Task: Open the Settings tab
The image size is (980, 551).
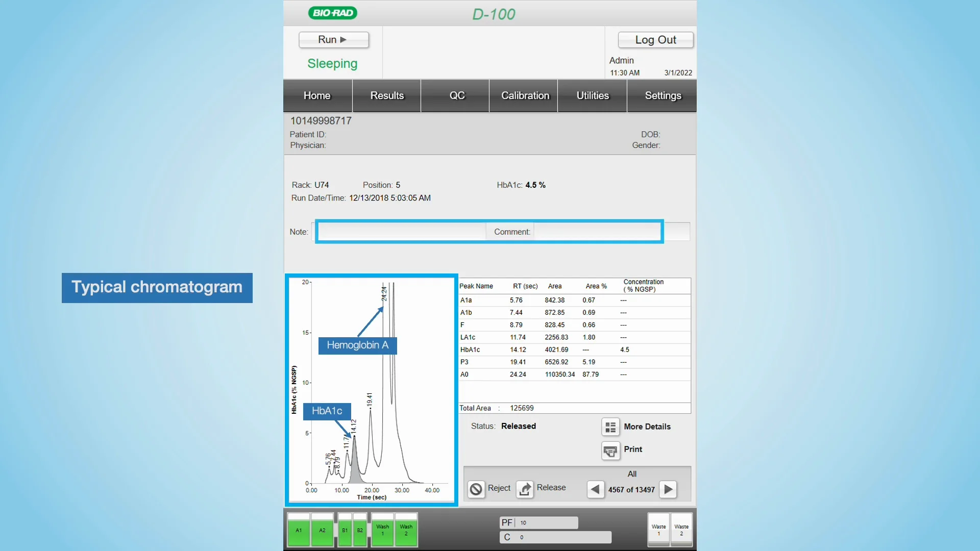Action: point(663,95)
